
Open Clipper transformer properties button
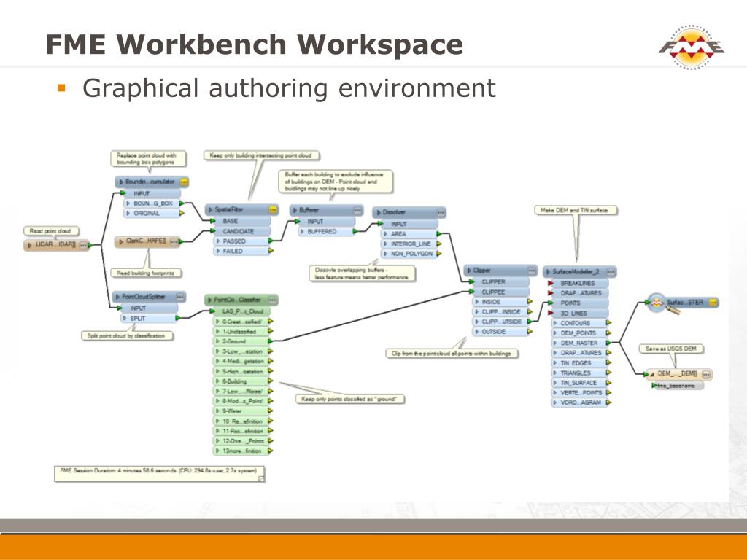pos(532,271)
